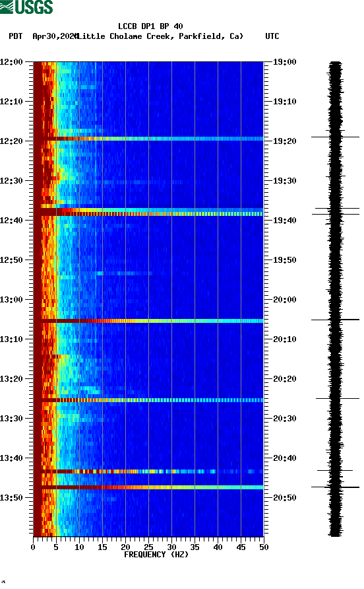Click the 13:50 PDT time label

pos(12,498)
